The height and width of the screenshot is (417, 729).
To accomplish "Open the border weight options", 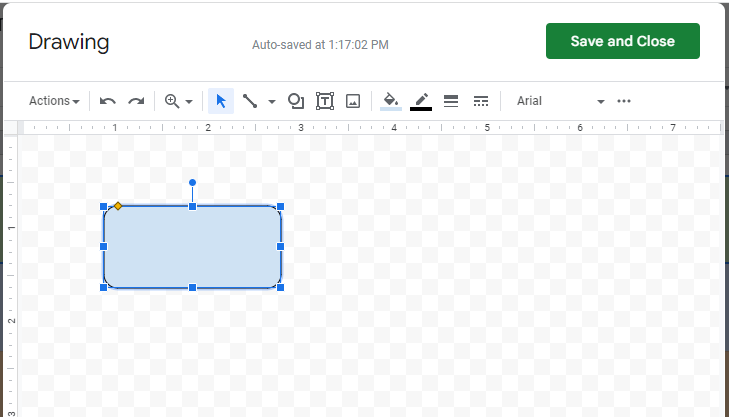I will pos(450,101).
